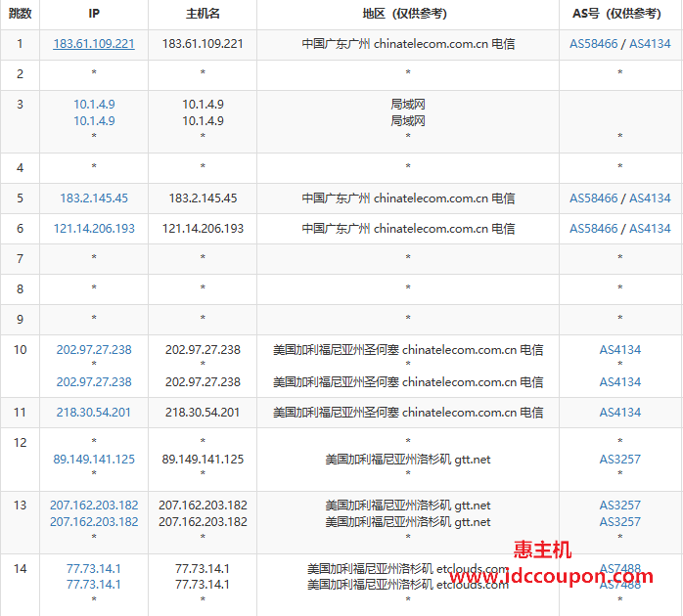Viewport: 683px width, 616px height.
Task: Open upper 10.1.4.9 IP link in hop 3
Action: pos(94,105)
